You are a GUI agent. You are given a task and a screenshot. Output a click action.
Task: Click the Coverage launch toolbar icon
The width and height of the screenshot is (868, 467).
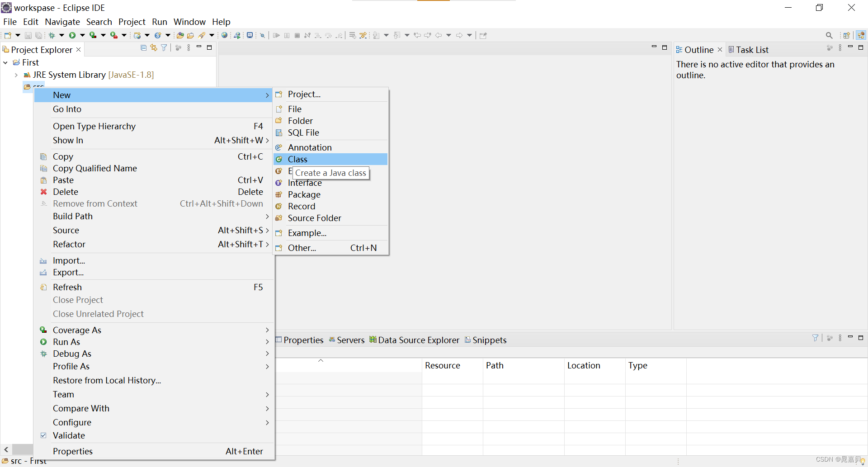(x=93, y=35)
